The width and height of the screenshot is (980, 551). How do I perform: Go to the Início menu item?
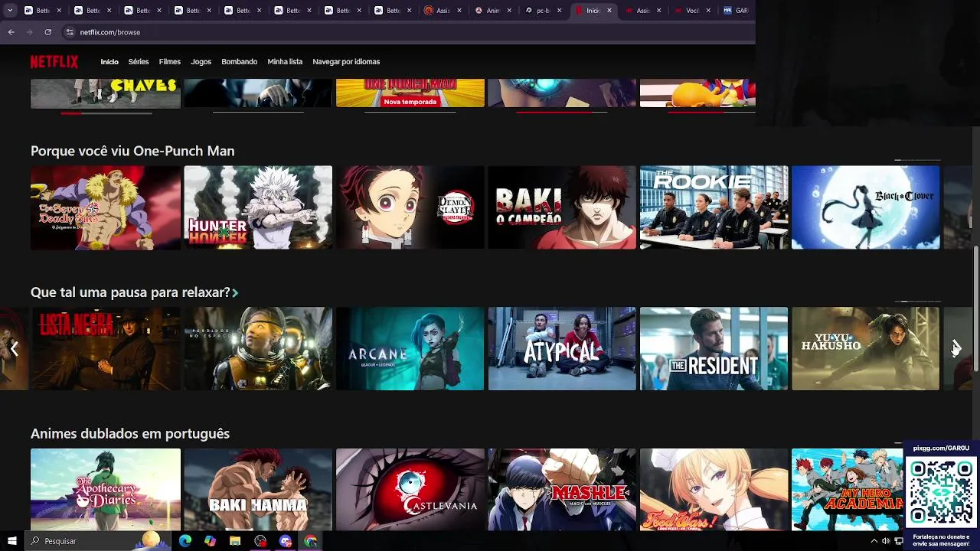pos(109,62)
